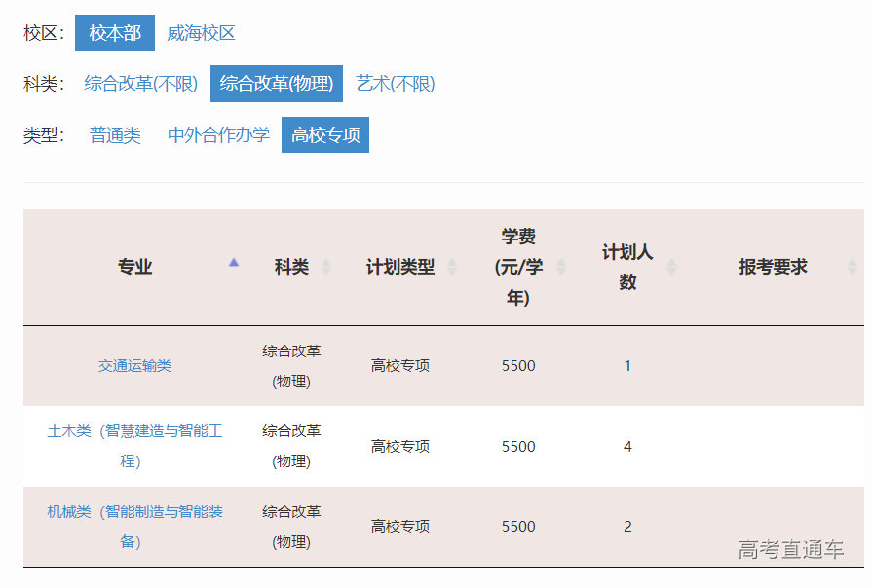872x588 pixels.
Task: Switch to the 校本部 campus tab
Action: click(114, 32)
